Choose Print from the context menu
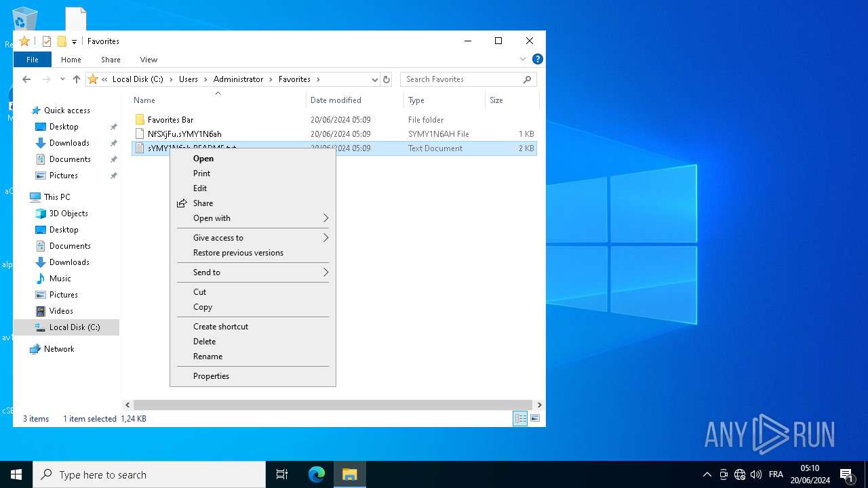This screenshot has width=868, height=488. (252, 174)
